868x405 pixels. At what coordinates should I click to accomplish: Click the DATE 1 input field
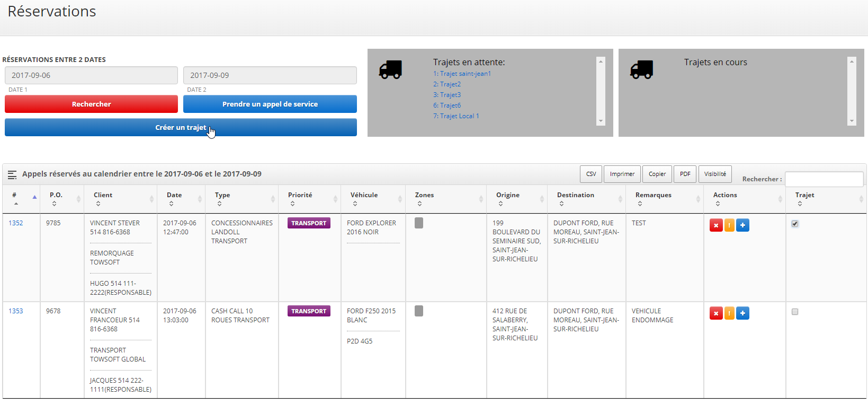click(91, 75)
